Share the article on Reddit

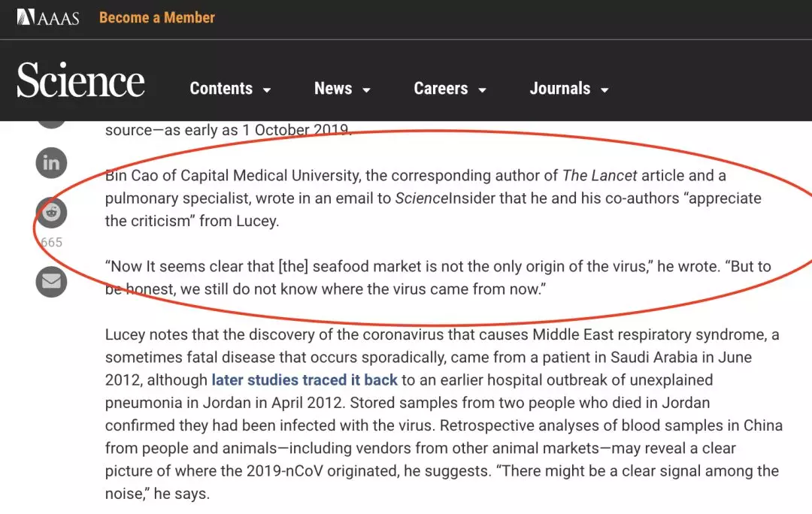[x=51, y=213]
